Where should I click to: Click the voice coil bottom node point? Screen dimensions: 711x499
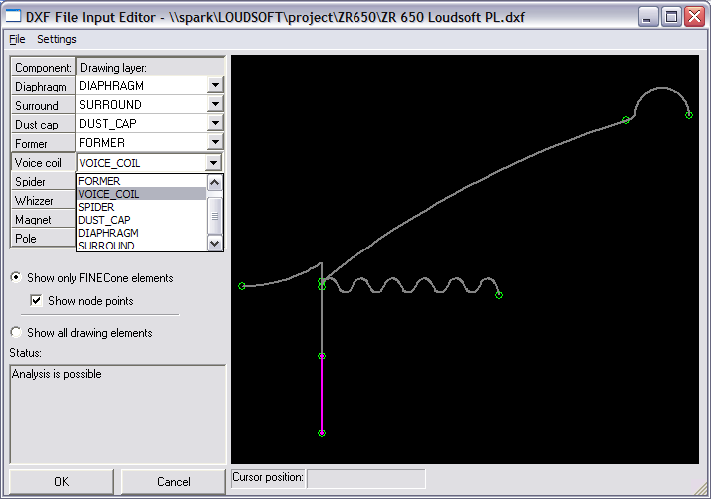[x=322, y=433]
